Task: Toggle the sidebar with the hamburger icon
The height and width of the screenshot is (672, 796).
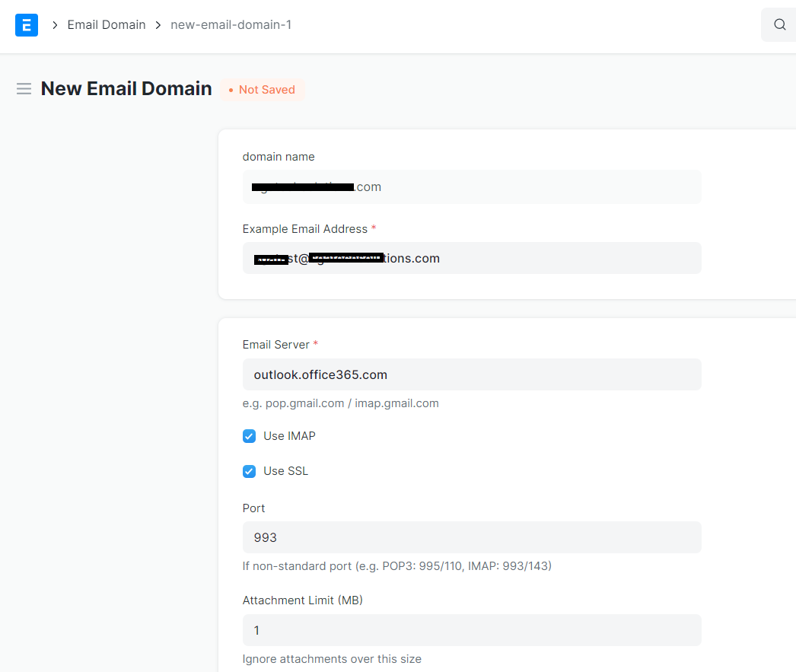Action: [24, 88]
